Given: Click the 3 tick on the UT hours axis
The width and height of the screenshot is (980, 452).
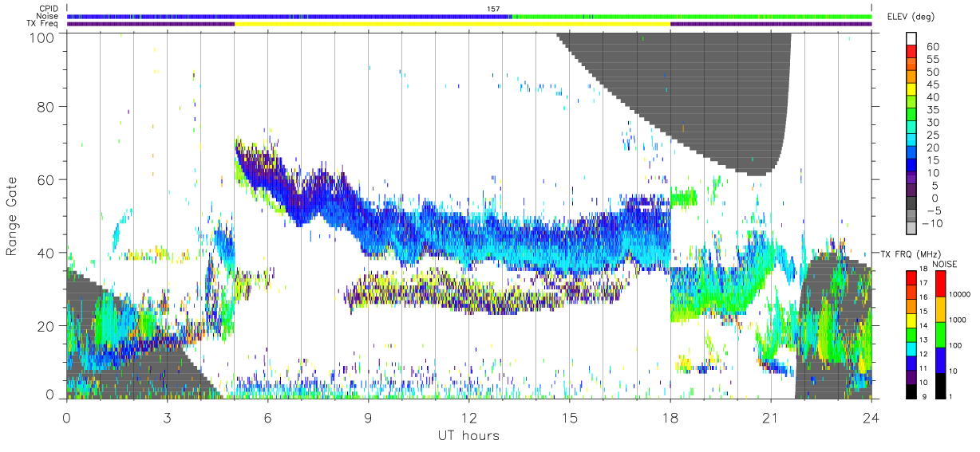Looking at the screenshot, I should click(x=167, y=417).
